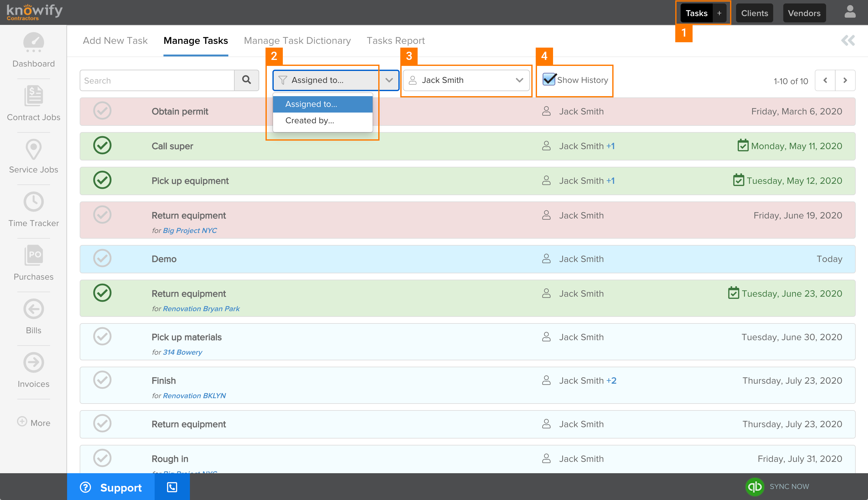Mark the Finish task complete
Viewport: 868px width, 500px height.
(x=102, y=380)
